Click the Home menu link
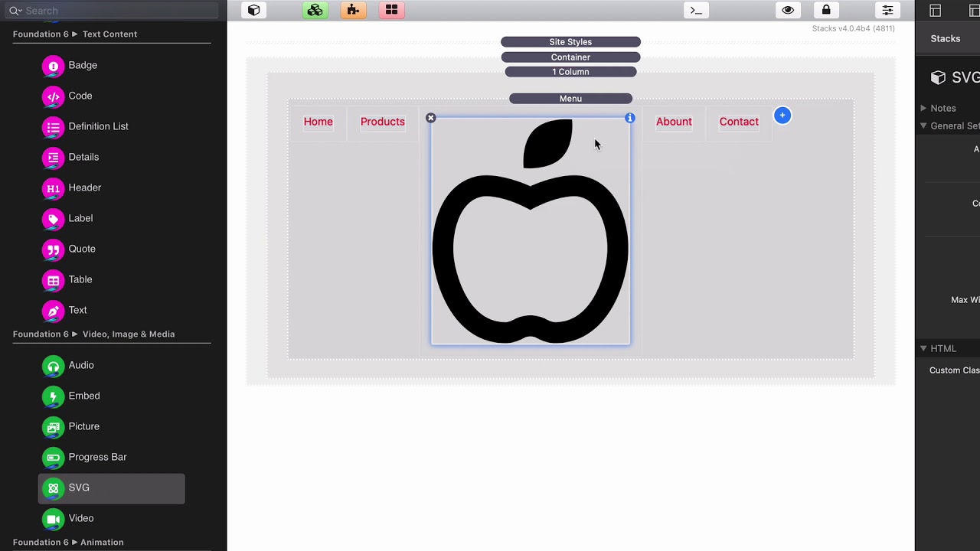Viewport: 980px width, 551px height. point(318,122)
